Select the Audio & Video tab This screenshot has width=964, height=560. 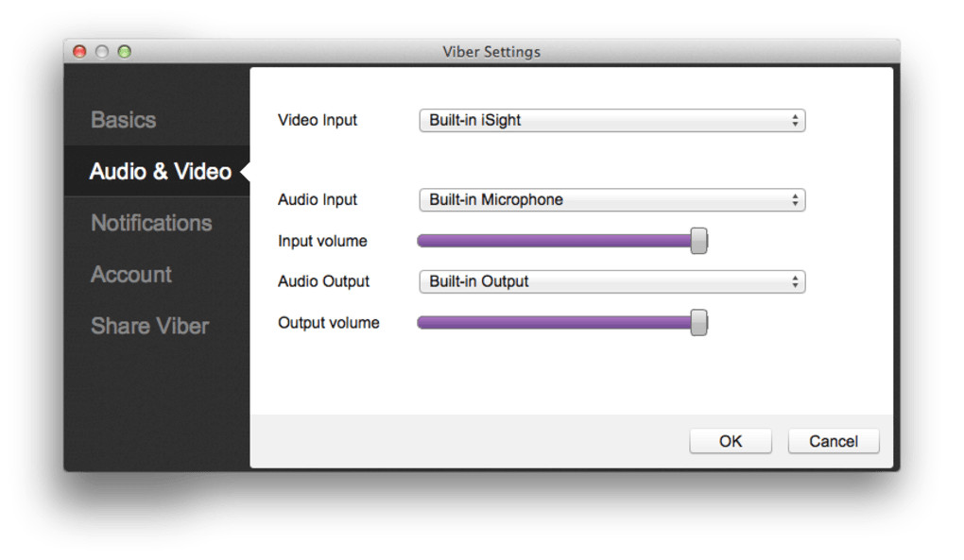point(160,172)
